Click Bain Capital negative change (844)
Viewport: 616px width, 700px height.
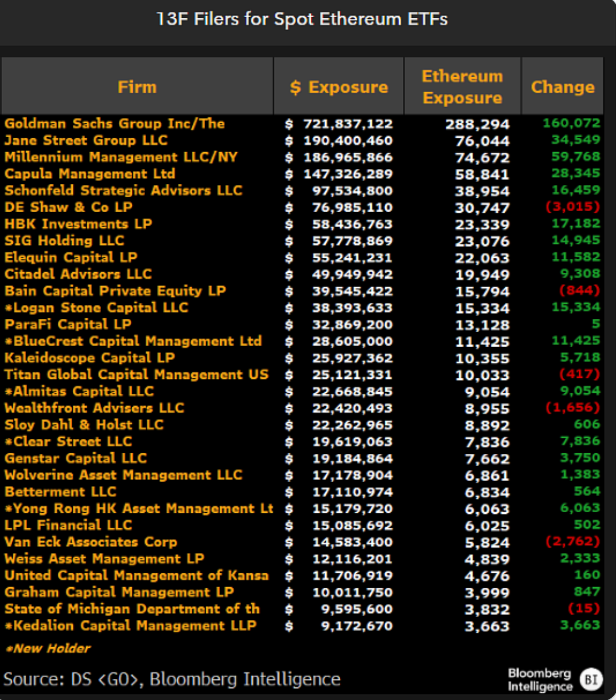(x=580, y=290)
